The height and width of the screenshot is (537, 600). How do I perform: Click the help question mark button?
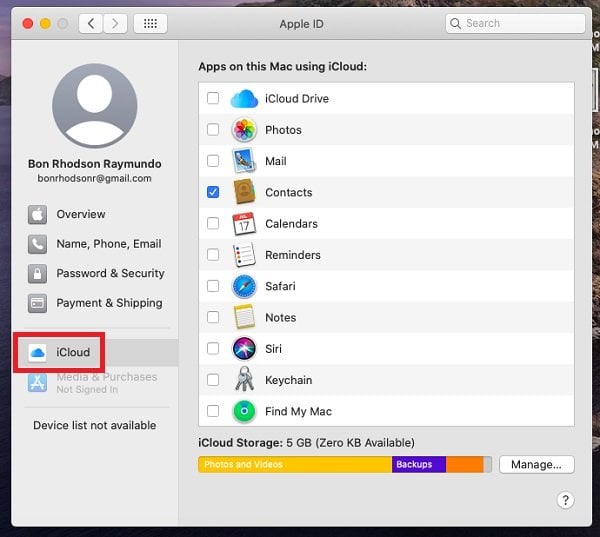566,500
